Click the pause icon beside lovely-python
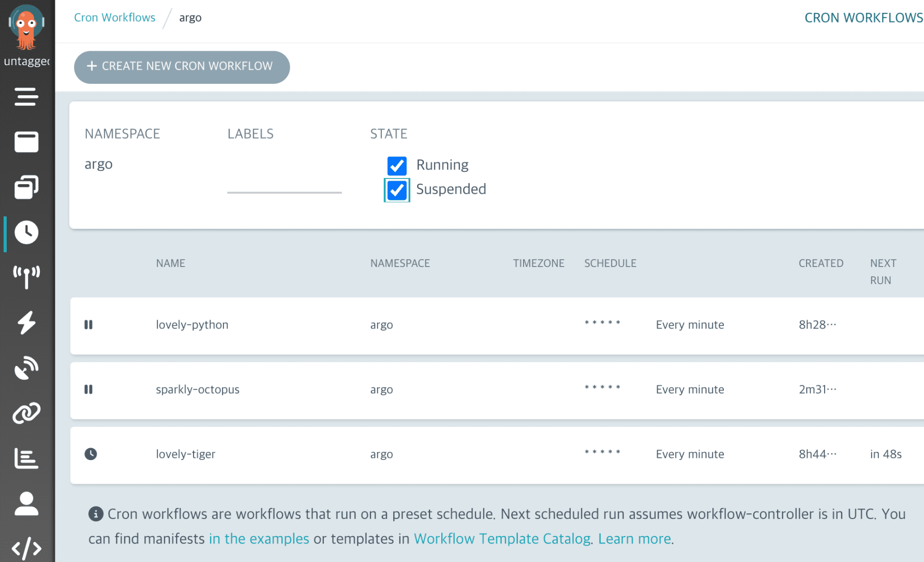 pyautogui.click(x=88, y=324)
